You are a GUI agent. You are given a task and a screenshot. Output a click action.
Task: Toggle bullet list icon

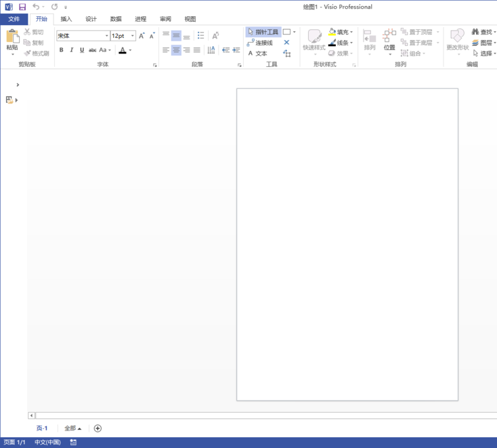coord(200,35)
